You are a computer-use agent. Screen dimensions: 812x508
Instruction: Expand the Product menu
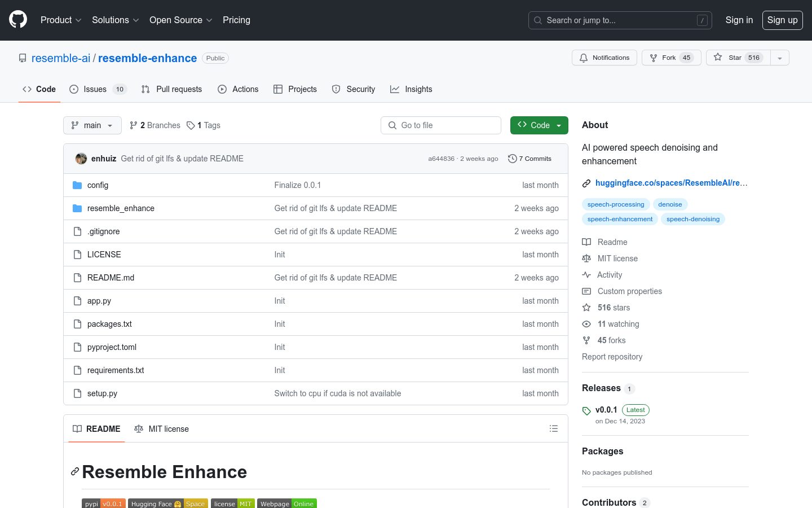click(61, 20)
